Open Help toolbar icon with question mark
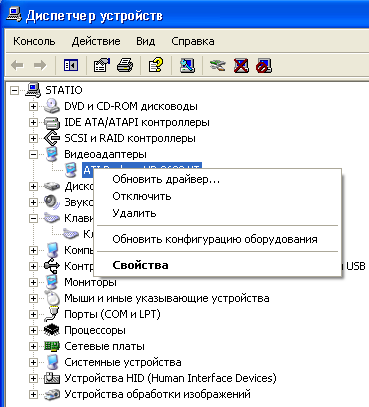This screenshot has width=369, height=407. coord(156,65)
